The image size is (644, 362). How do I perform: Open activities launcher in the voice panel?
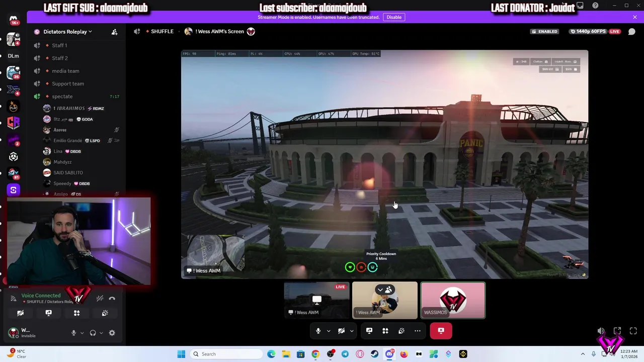point(76,313)
